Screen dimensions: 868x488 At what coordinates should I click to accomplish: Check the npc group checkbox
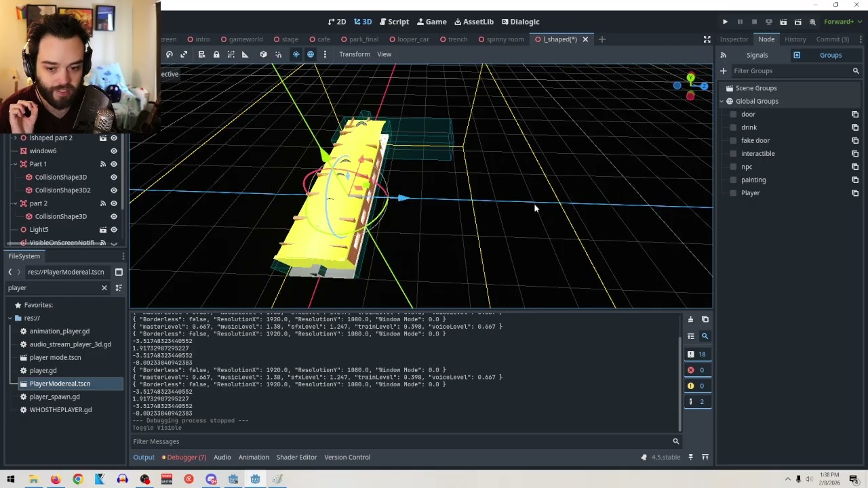tap(734, 167)
